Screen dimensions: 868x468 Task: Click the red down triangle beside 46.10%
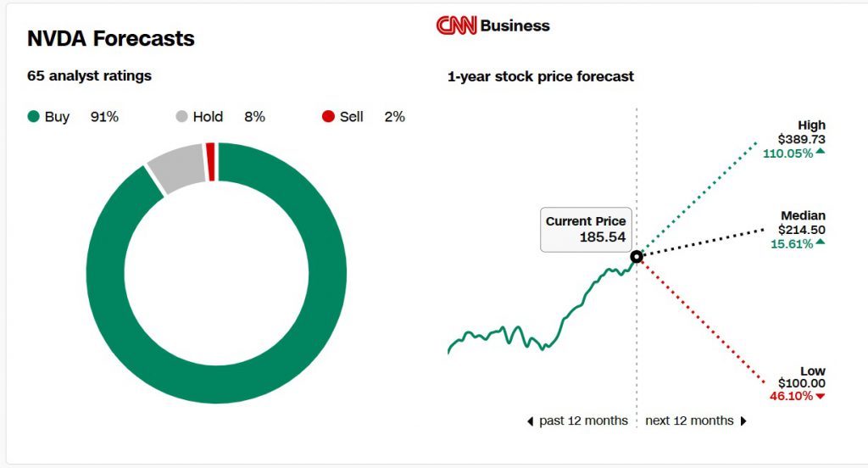(x=821, y=396)
